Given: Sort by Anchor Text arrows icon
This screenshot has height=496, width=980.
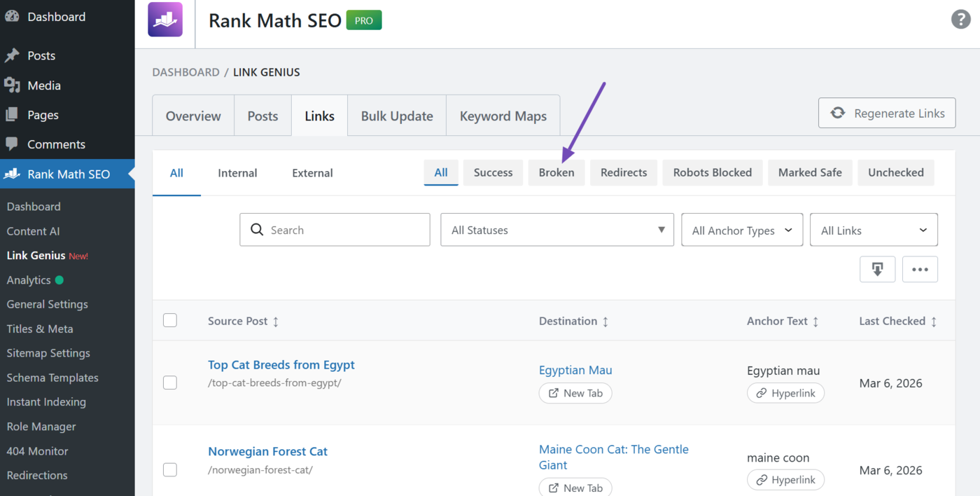Looking at the screenshot, I should point(816,322).
